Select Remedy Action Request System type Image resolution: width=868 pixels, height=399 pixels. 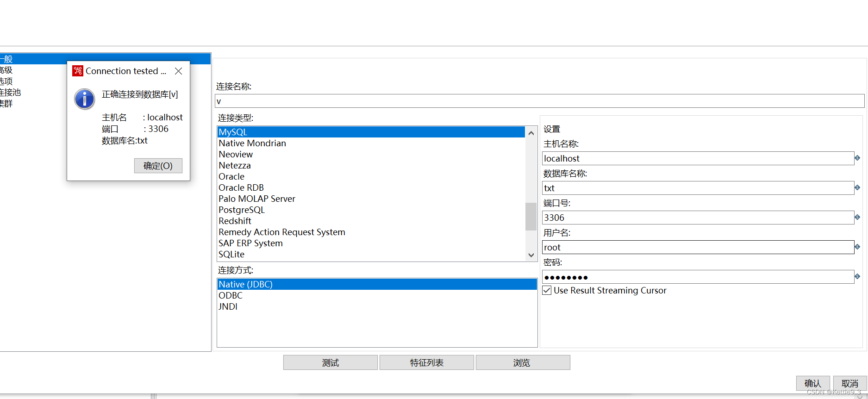(x=371, y=232)
